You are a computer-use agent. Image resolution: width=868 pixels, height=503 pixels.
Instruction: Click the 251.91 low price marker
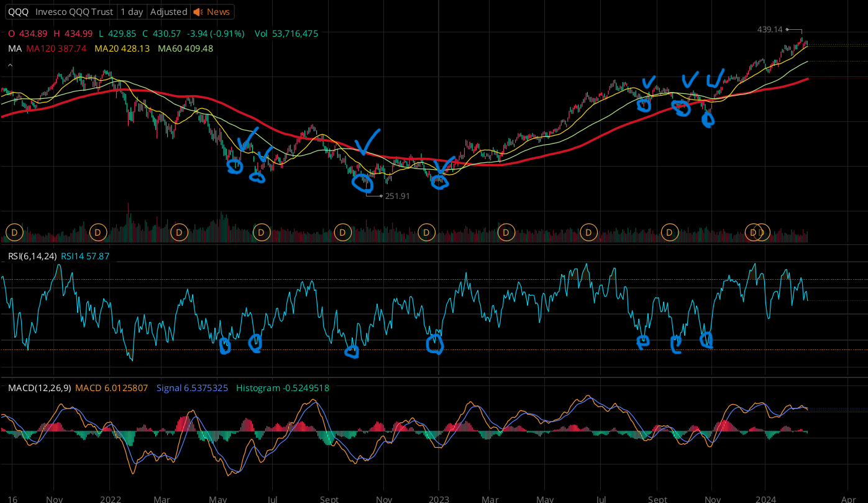(x=398, y=196)
